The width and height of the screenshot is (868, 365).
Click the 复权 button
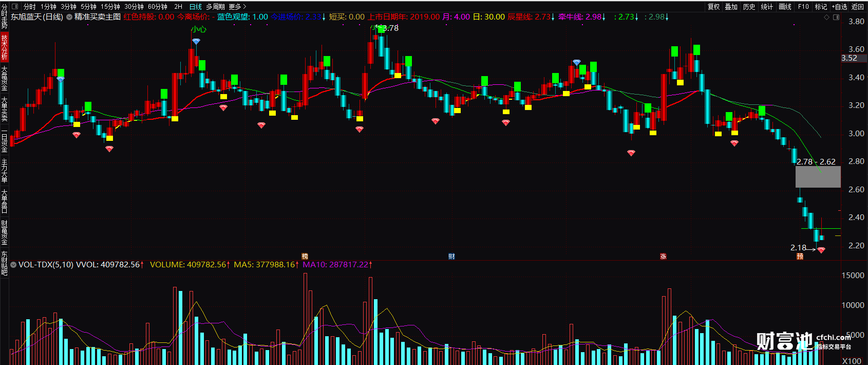(x=714, y=7)
